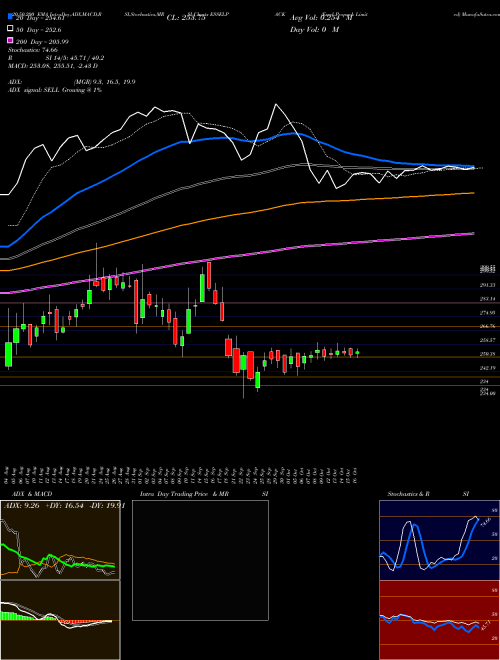Click the magenta 200 Day EMA legend swatch
The height and width of the screenshot is (660, 500).
pos(11,41)
